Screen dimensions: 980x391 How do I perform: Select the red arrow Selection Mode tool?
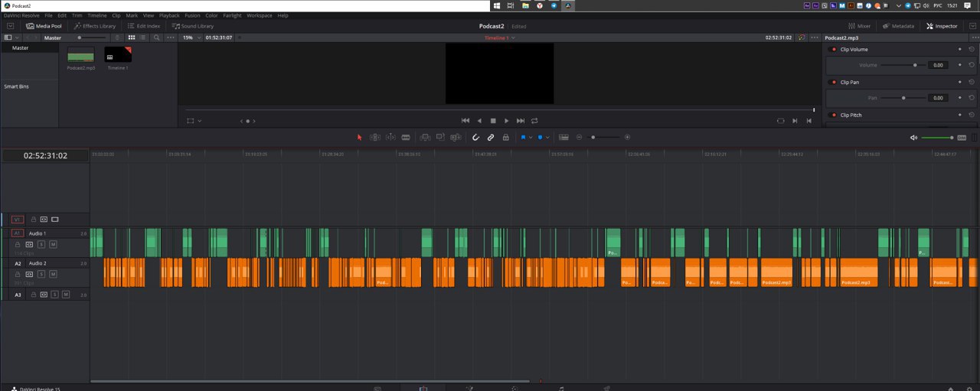pos(360,138)
